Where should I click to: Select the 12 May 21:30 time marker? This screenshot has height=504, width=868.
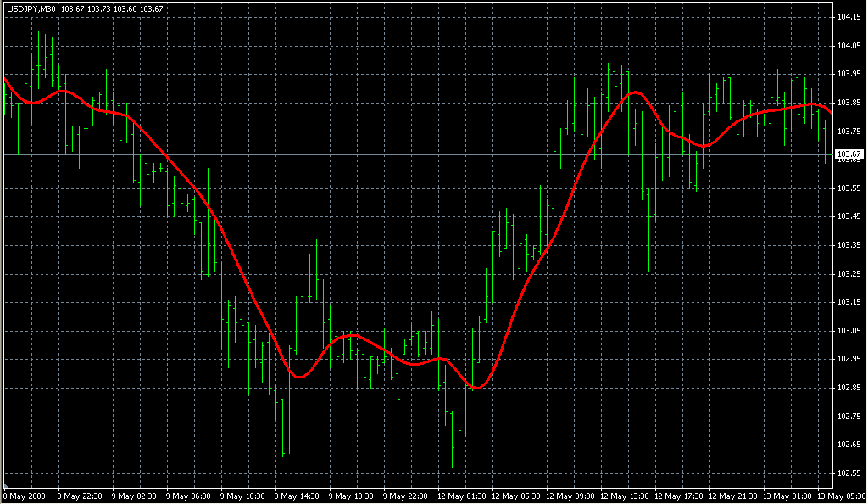(x=734, y=496)
